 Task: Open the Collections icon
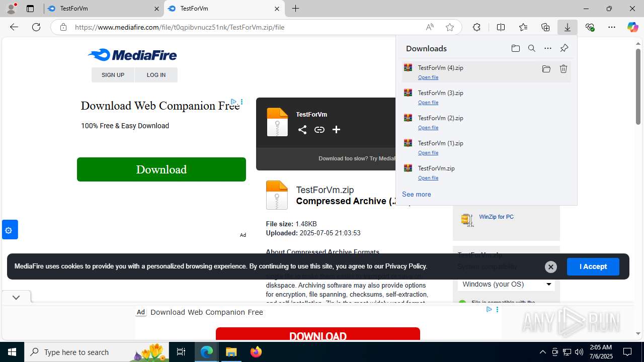[545, 27]
